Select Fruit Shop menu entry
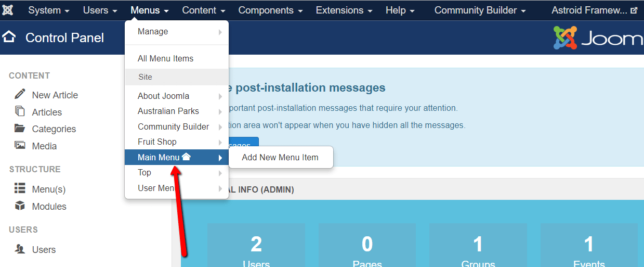 click(177, 142)
